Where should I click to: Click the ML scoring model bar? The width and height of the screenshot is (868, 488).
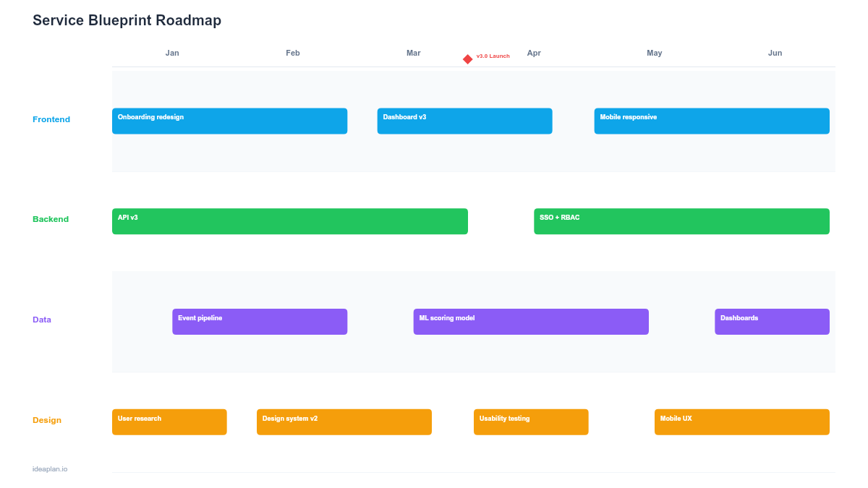pyautogui.click(x=531, y=321)
